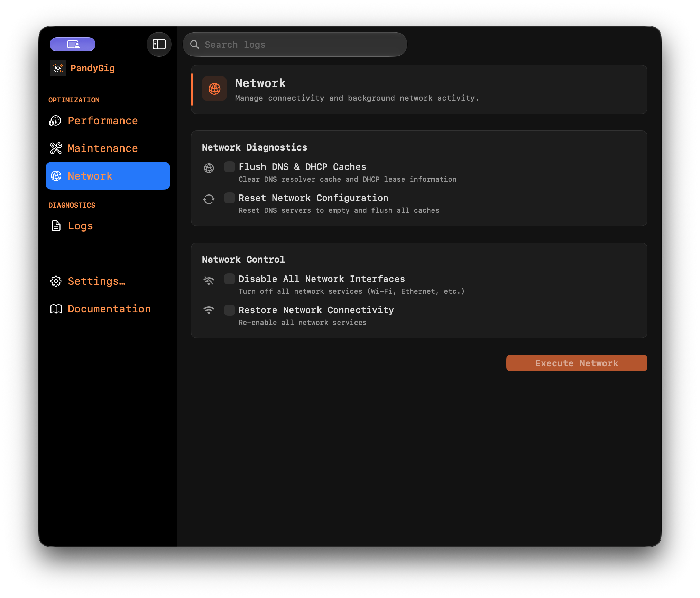Screen dimensions: 700x598
Task: Open the Performance section
Action: click(108, 121)
